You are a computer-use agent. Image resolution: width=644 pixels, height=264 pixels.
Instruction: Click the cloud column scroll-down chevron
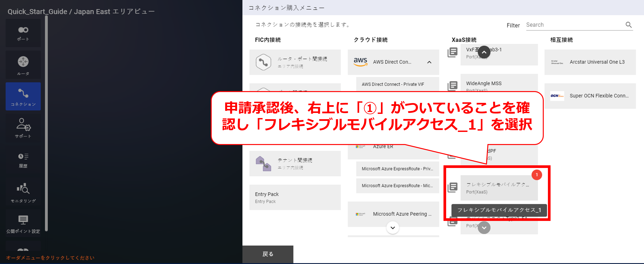[393, 228]
